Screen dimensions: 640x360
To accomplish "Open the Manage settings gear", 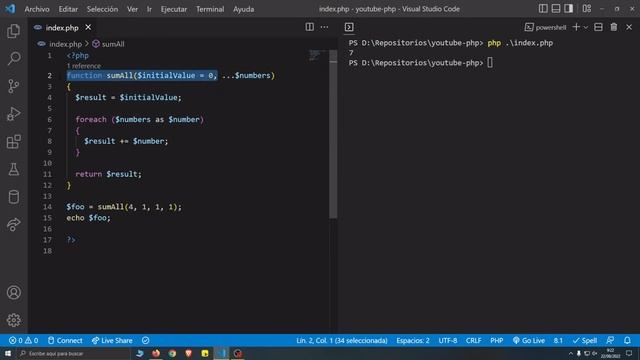I will (13, 320).
